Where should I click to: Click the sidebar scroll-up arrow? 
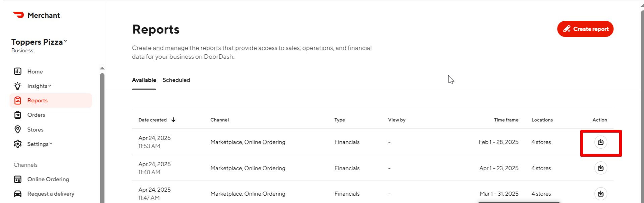point(102,68)
